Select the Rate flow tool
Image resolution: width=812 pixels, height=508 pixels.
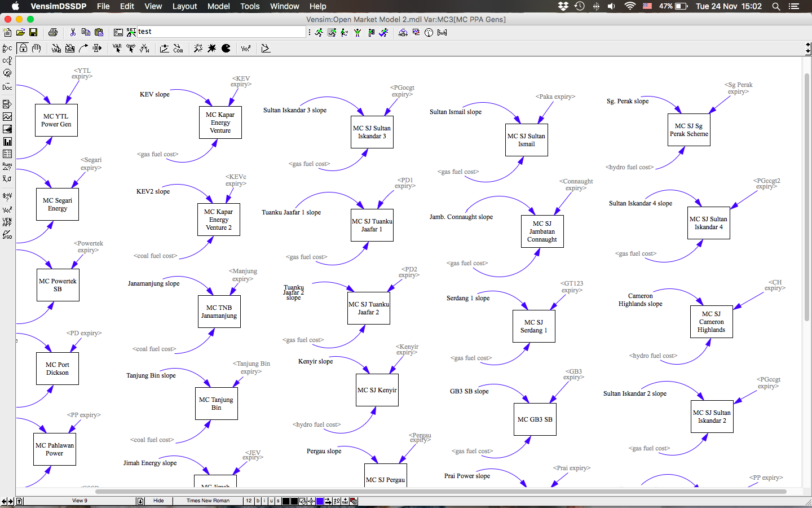97,49
